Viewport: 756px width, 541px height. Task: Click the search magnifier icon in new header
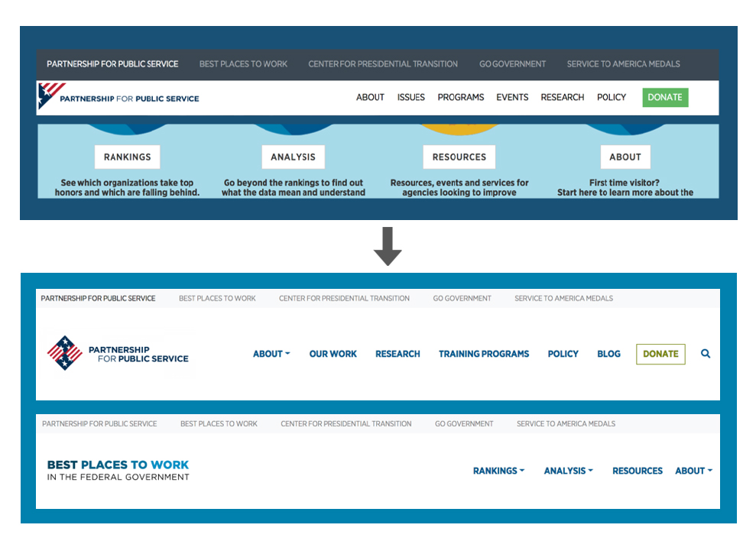(706, 354)
